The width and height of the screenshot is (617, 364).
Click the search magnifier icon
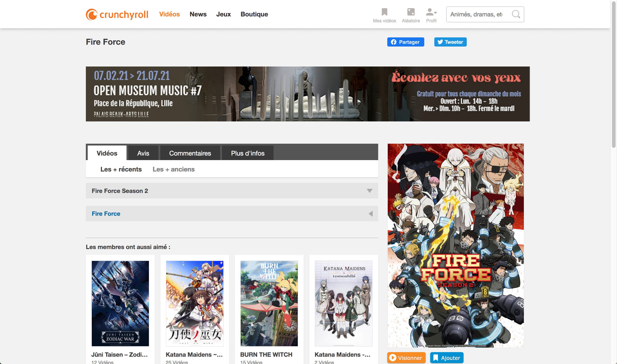(x=516, y=14)
